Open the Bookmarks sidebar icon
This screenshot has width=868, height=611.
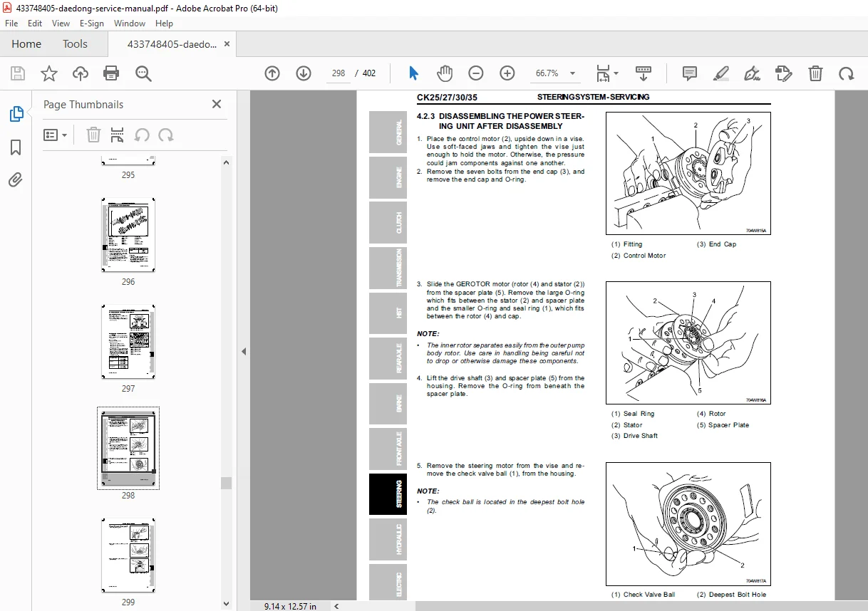(16, 147)
